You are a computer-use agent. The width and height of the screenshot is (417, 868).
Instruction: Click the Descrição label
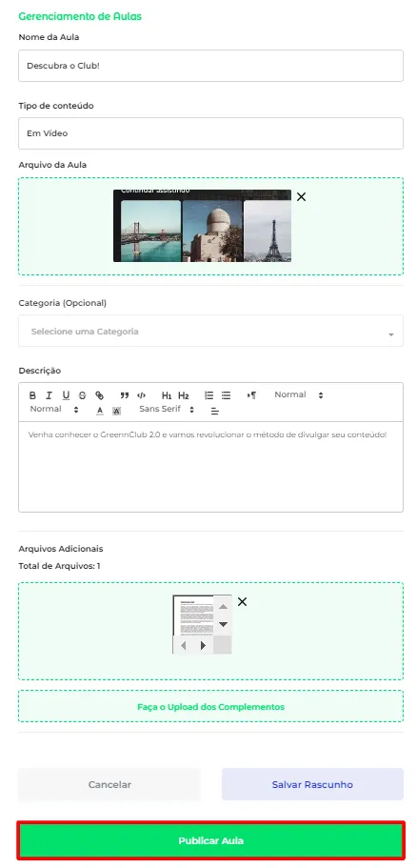pos(40,371)
